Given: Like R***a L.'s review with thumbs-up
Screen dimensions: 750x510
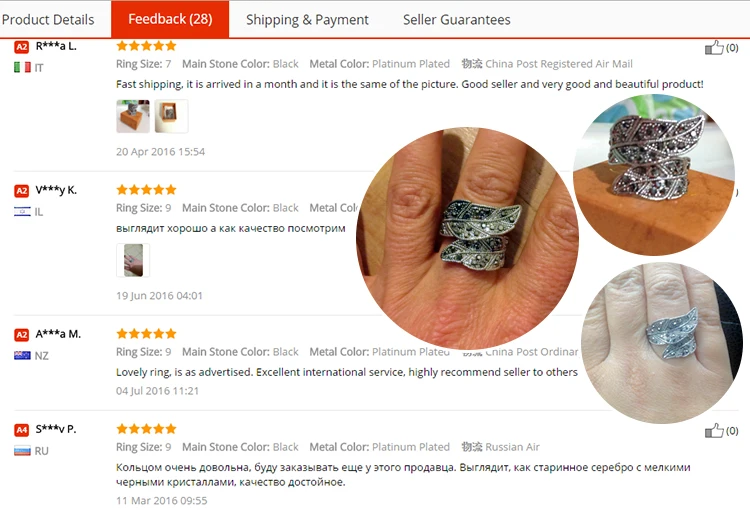Looking at the screenshot, I should coord(714,47).
